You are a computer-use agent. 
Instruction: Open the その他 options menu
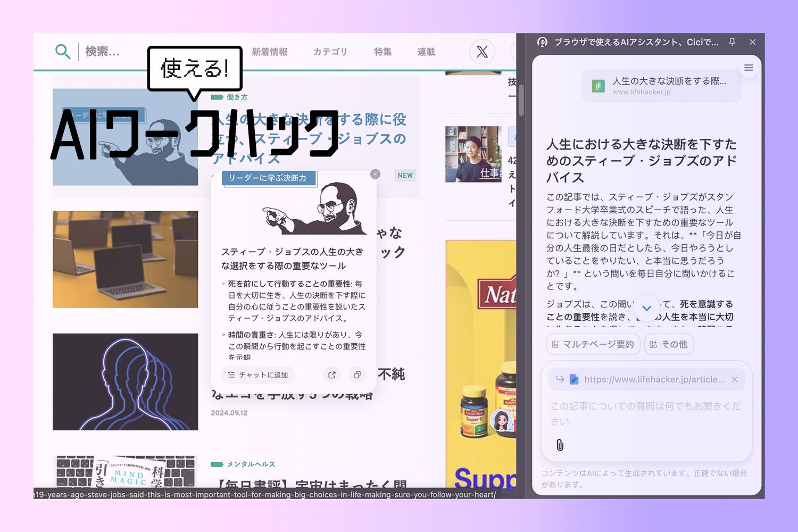click(669, 344)
